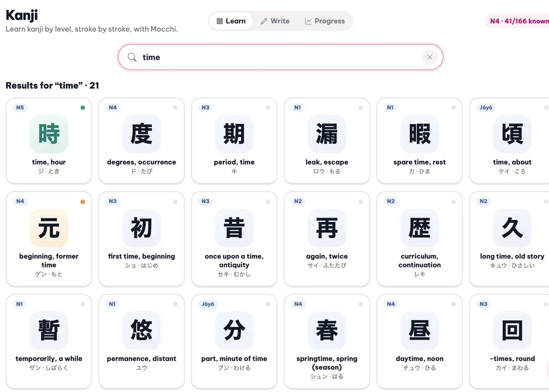Viewport: 549px width, 392px height.
Task: Click the magnifier search icon
Action: (132, 57)
